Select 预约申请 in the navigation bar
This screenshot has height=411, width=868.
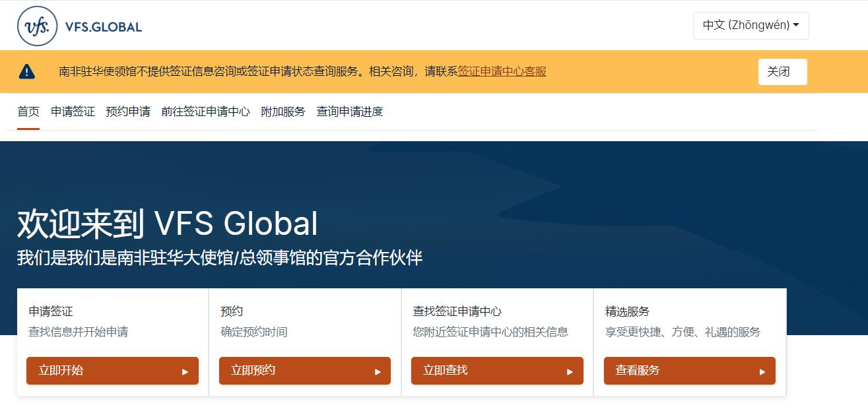click(x=128, y=111)
